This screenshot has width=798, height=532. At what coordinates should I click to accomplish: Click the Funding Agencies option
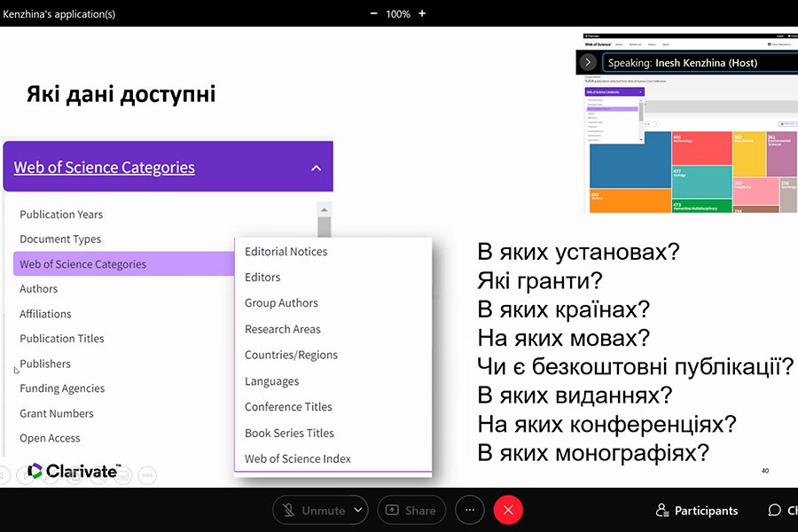point(62,387)
